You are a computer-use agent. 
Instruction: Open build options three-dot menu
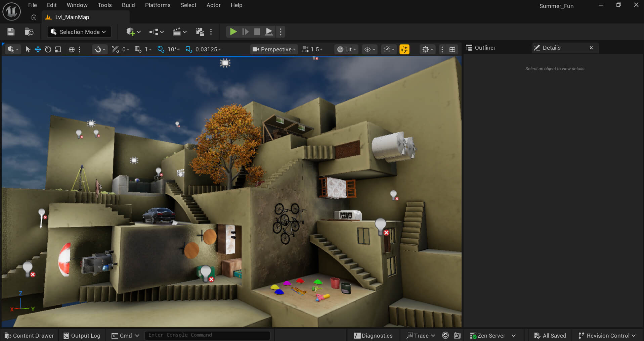[211, 32]
